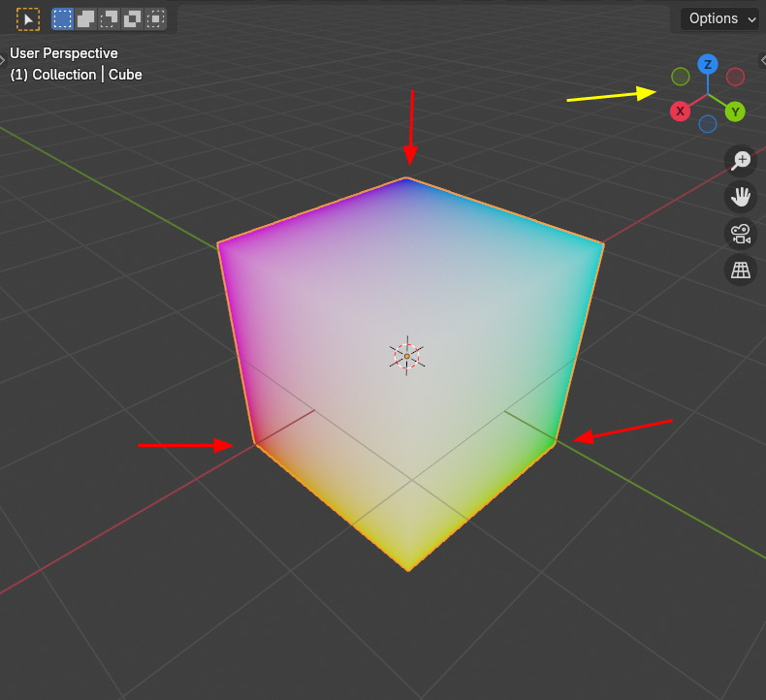The height and width of the screenshot is (700, 766).
Task: Set selection mode to extend selection
Action: point(85,19)
